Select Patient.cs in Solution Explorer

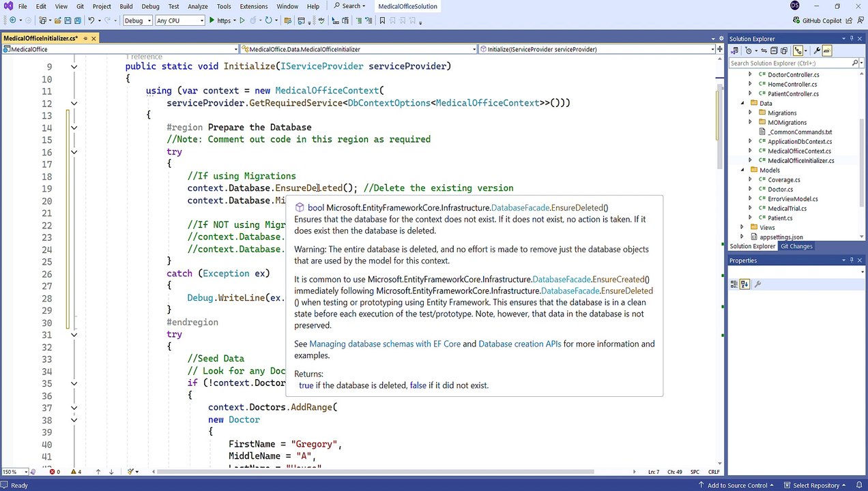pos(780,218)
